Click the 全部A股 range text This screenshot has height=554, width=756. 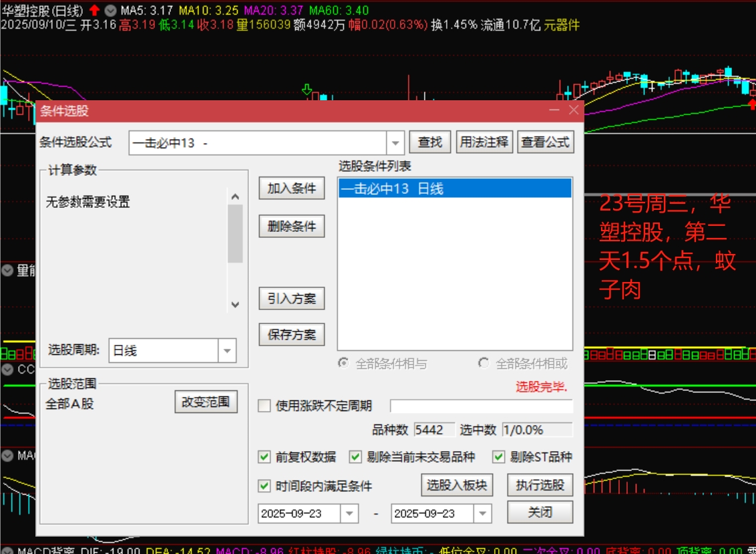coord(69,404)
